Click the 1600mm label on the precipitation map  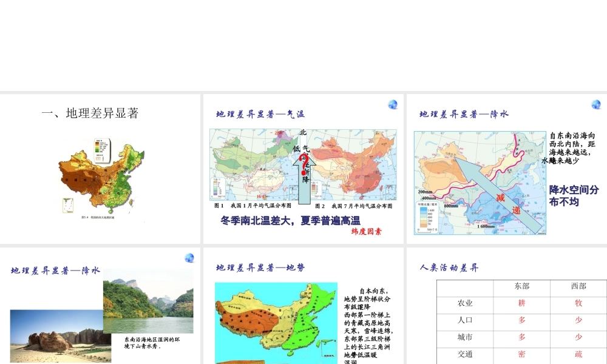point(486,227)
